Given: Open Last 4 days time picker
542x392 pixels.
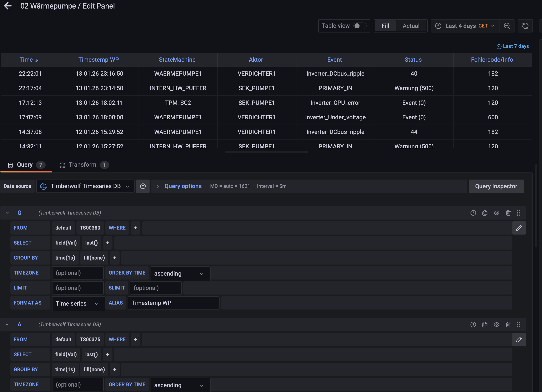Looking at the screenshot, I should [x=465, y=26].
